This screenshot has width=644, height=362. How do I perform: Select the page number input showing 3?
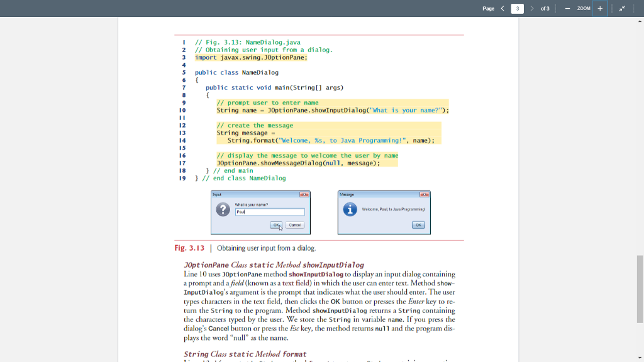518,8
